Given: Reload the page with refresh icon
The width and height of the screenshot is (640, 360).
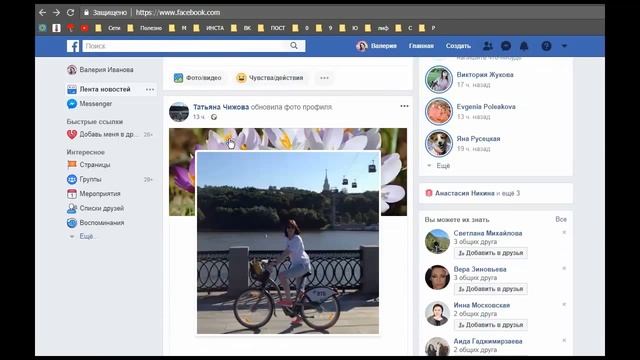Looking at the screenshot, I should 70,13.
